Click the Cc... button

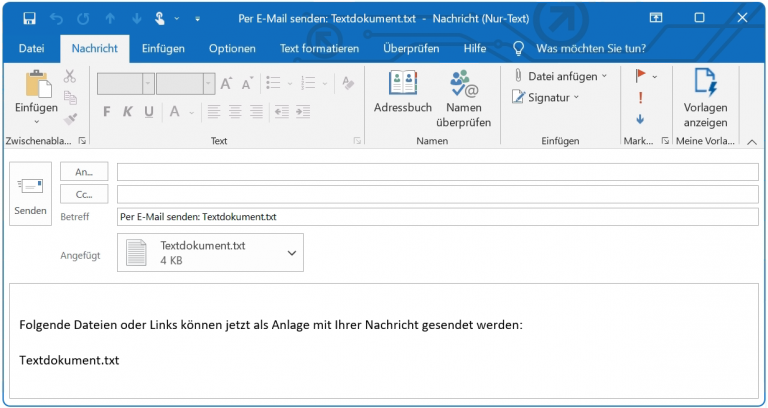84,194
